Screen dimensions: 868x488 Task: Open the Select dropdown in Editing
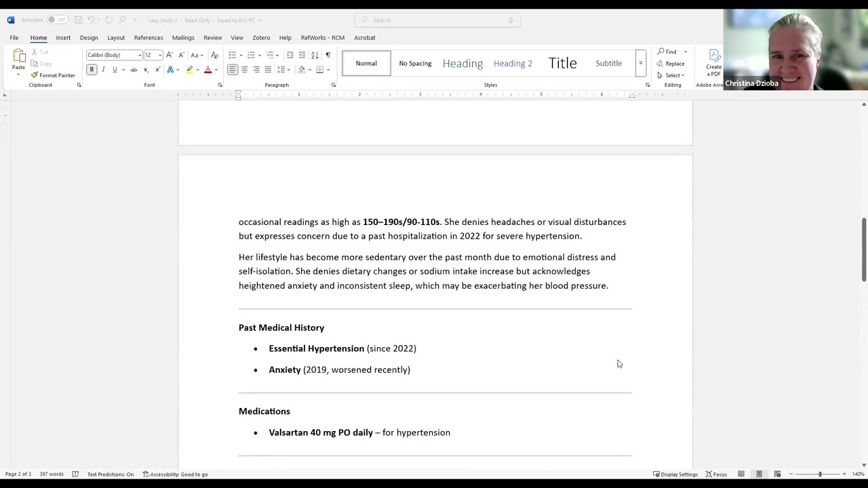tap(671, 75)
